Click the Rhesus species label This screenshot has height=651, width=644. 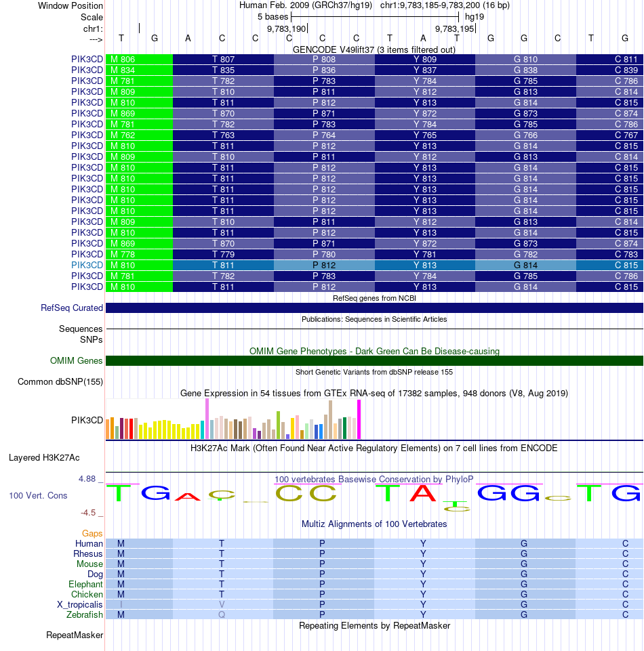(87, 554)
